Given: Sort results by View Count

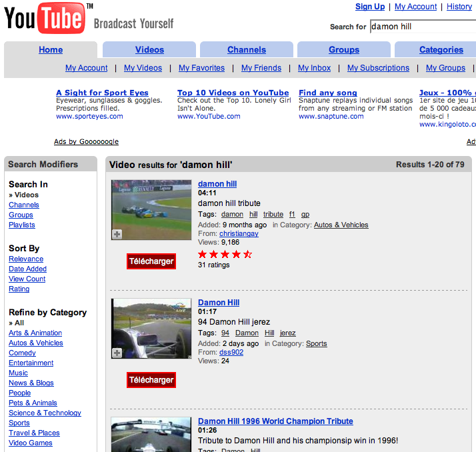Looking at the screenshot, I should click(27, 279).
